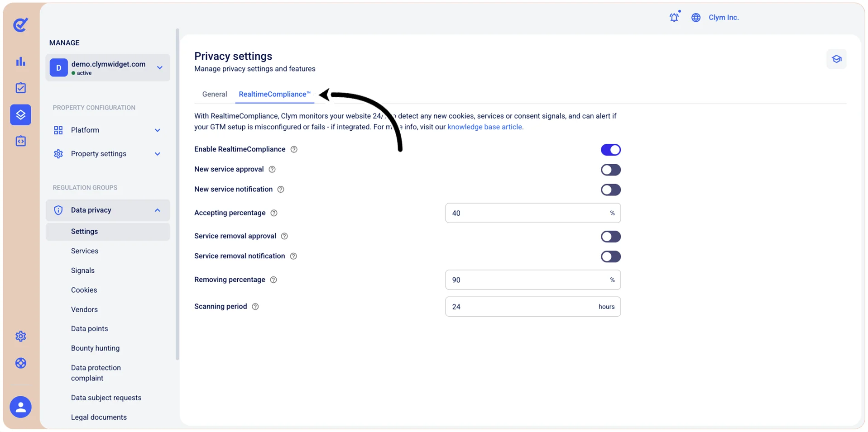Viewport: 868px width, 432px height.
Task: Turn on New service notification toggle
Action: [610, 190]
